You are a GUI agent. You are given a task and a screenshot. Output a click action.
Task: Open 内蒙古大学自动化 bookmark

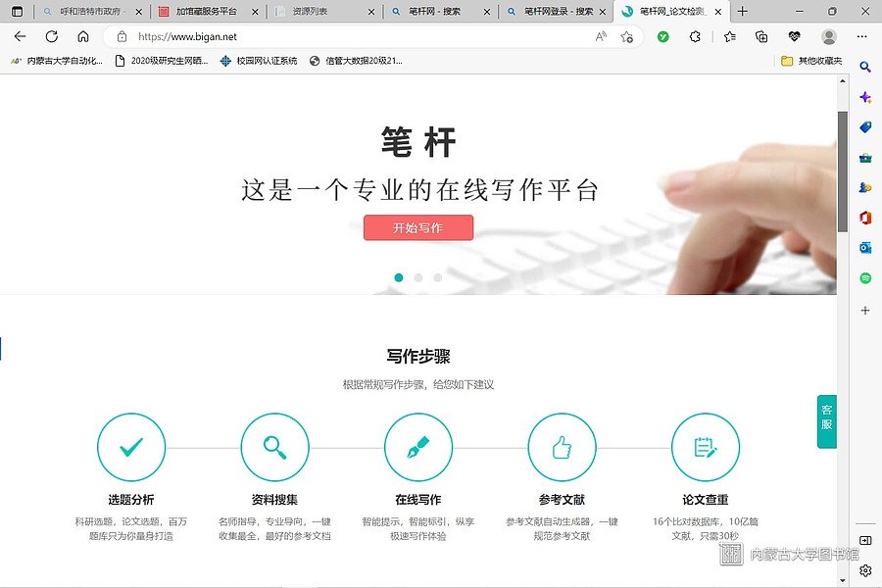56,61
